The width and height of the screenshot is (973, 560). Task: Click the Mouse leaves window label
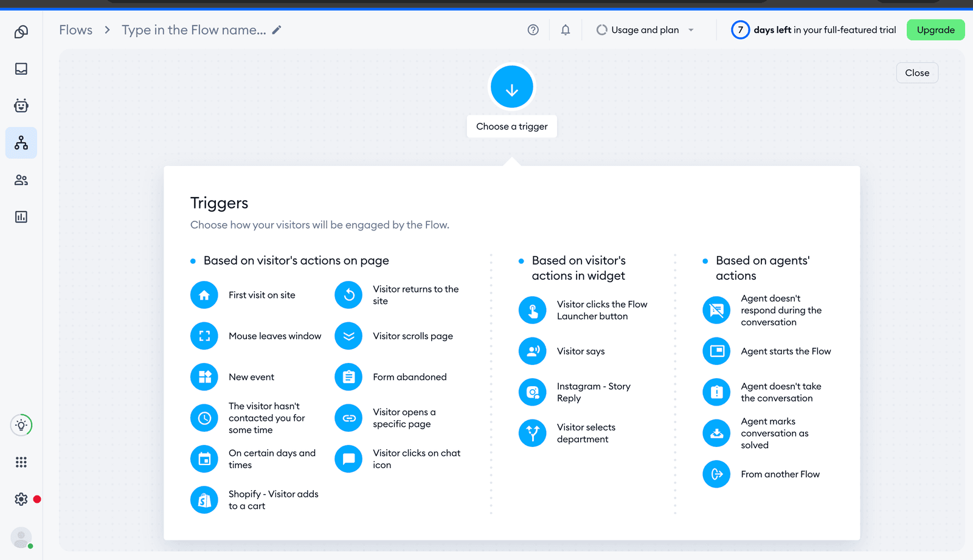[x=275, y=336]
